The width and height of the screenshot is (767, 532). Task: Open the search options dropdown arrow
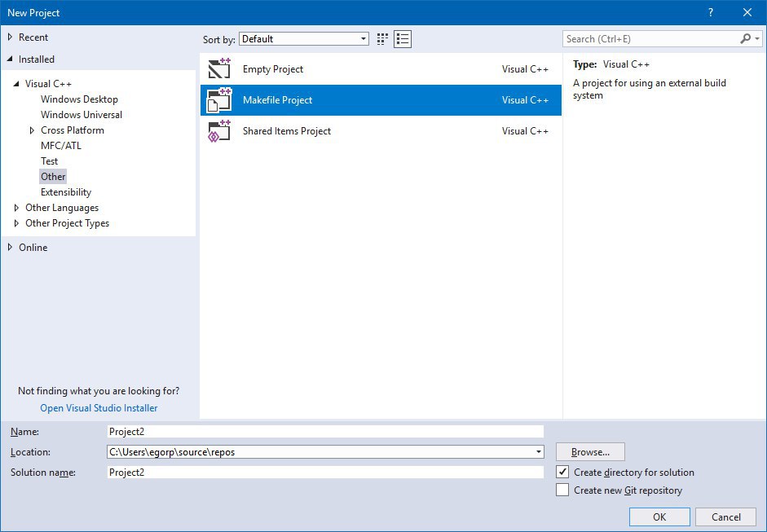point(757,38)
